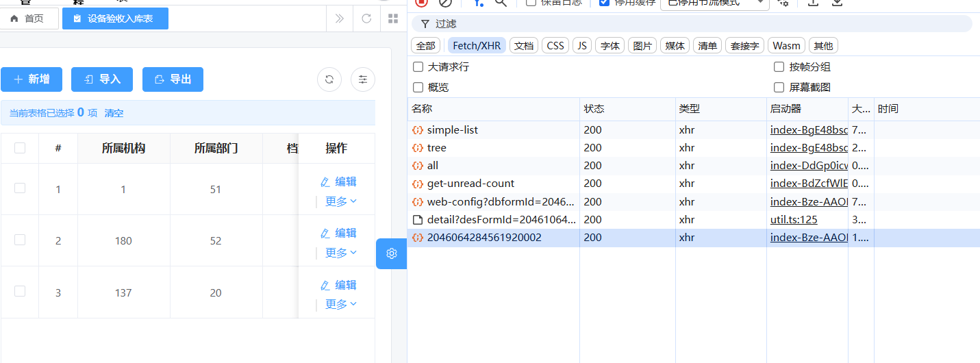The height and width of the screenshot is (363, 980).
Task: Click the 清空 link to clear selection
Action: [114, 113]
